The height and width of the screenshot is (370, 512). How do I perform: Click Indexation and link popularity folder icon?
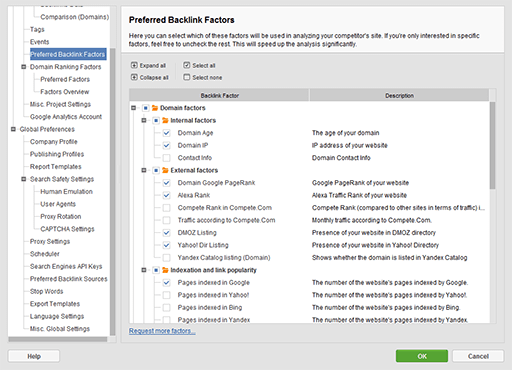pos(165,270)
